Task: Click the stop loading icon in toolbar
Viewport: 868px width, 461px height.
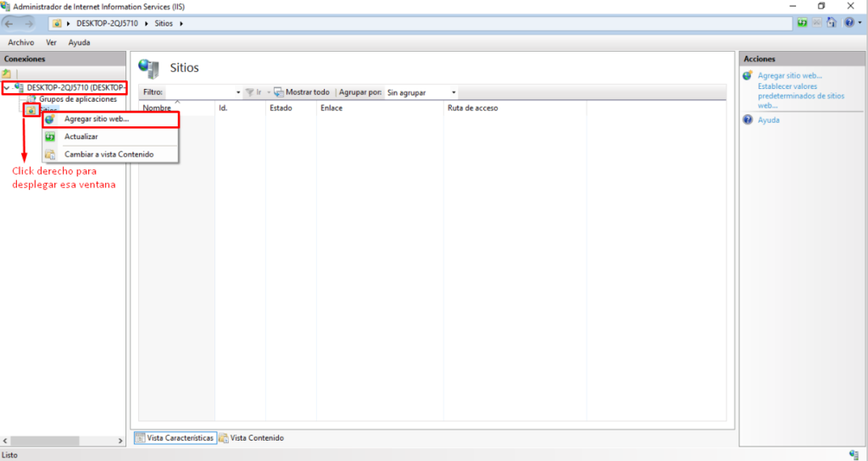Action: (x=816, y=23)
